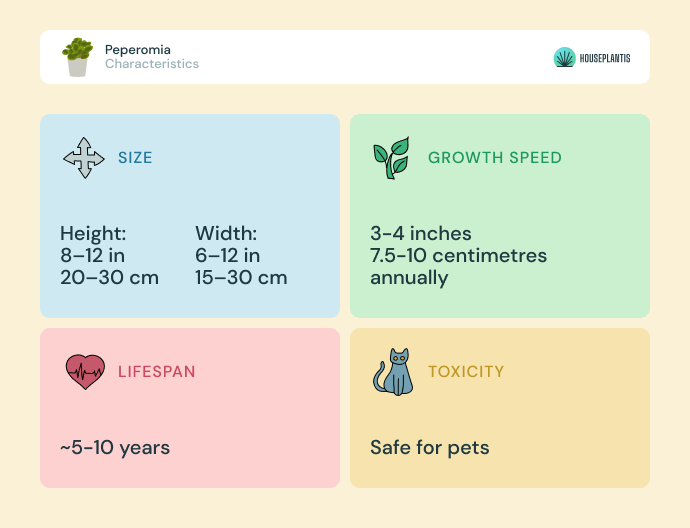Click the Houseplantis round logo icon

point(564,57)
